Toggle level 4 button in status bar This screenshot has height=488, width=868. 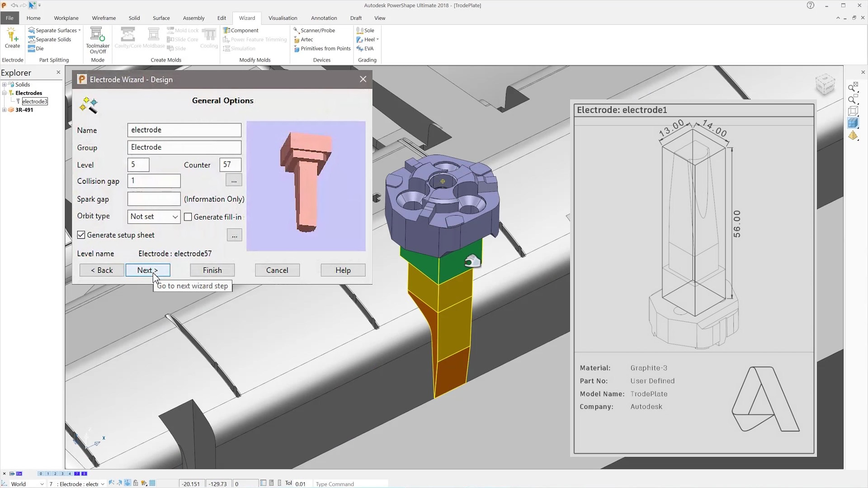[x=70, y=474]
